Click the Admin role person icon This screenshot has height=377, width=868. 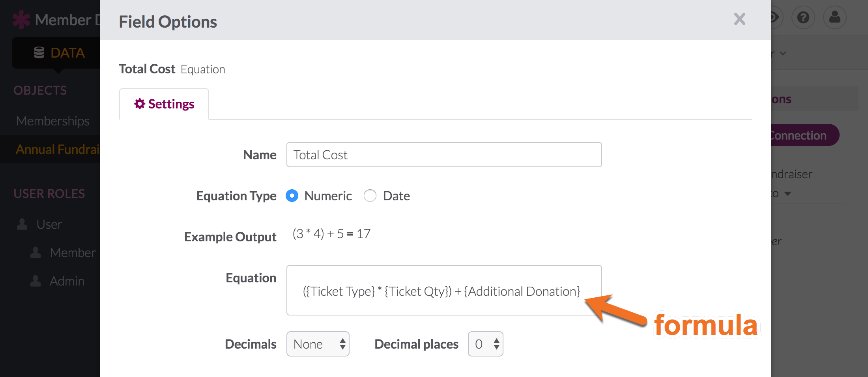(36, 281)
